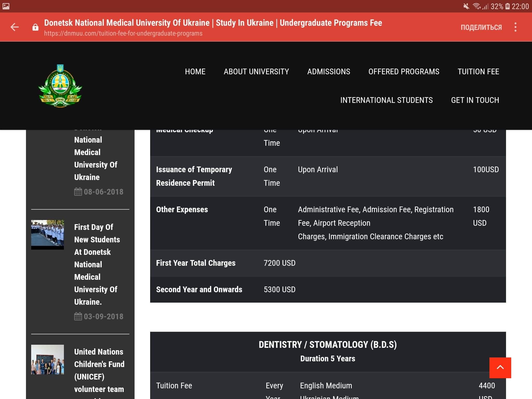Select 'English Medium' text

[326, 385]
